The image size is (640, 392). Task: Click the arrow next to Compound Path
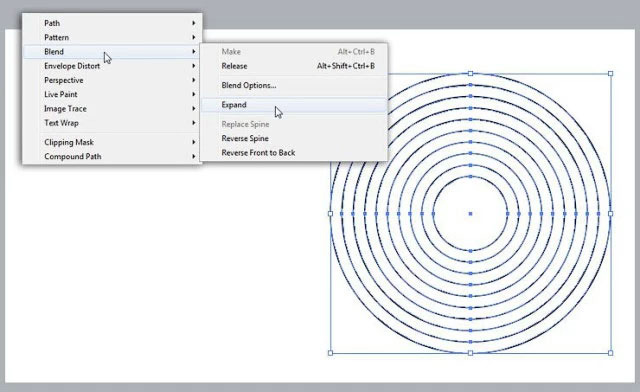tap(194, 156)
